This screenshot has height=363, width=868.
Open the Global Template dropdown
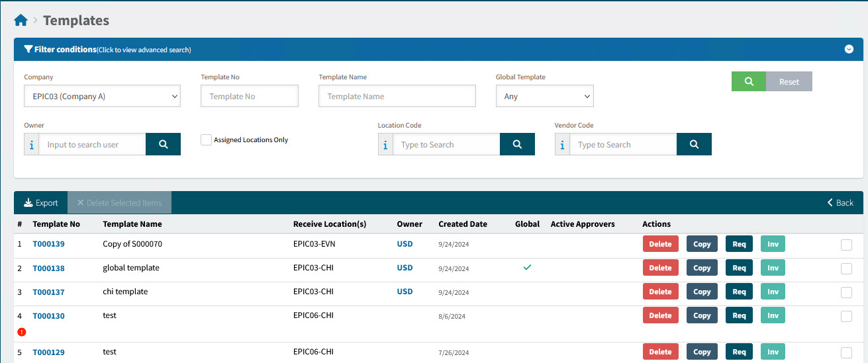544,97
